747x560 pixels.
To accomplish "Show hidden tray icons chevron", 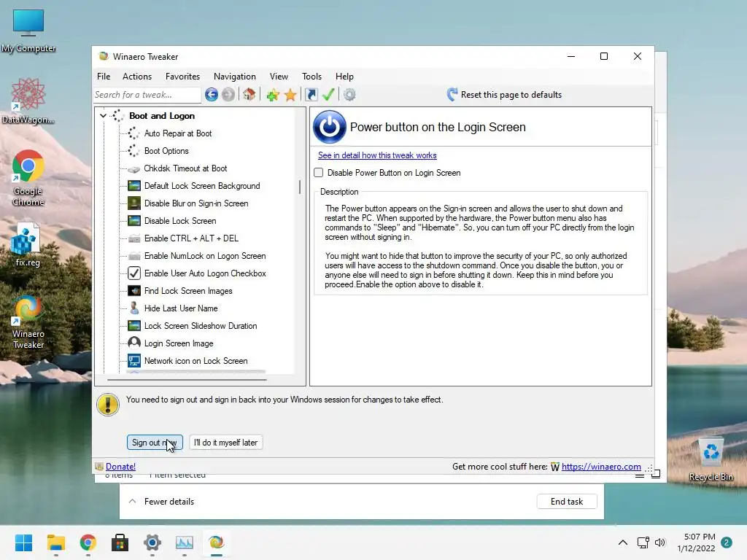I will coord(623,542).
